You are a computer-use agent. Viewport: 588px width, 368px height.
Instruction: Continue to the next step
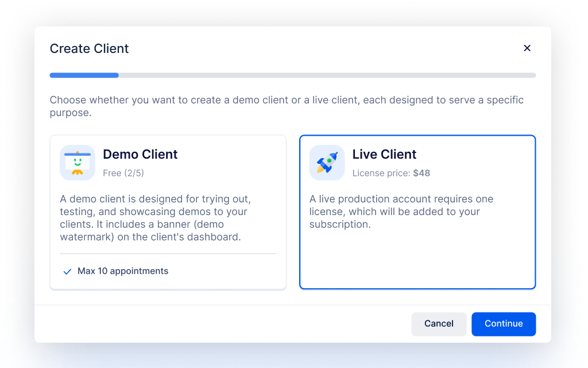(x=504, y=324)
